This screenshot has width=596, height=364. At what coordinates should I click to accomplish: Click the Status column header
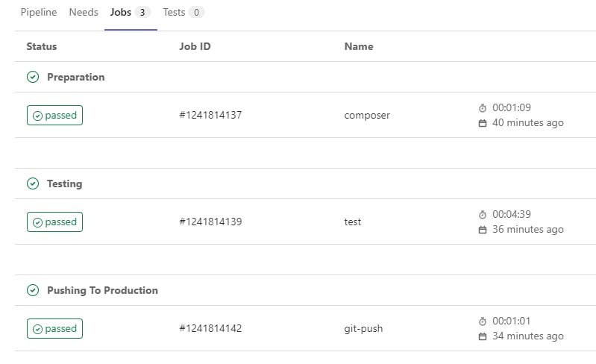(x=42, y=46)
